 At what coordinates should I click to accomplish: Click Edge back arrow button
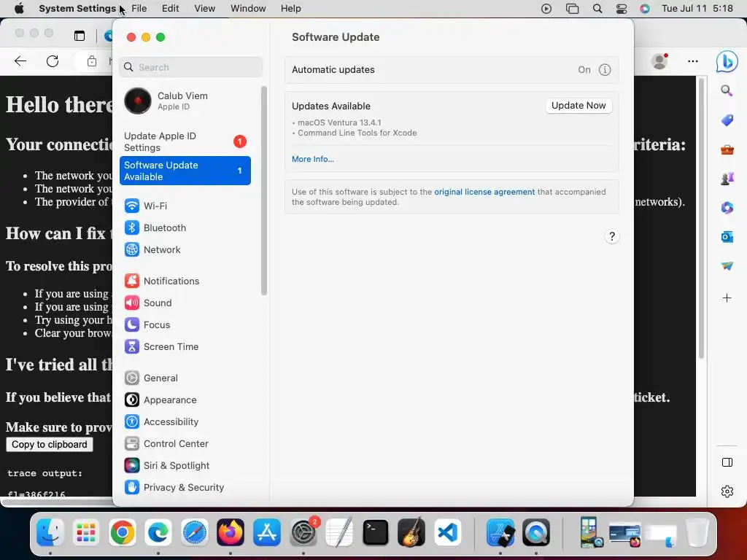click(20, 61)
